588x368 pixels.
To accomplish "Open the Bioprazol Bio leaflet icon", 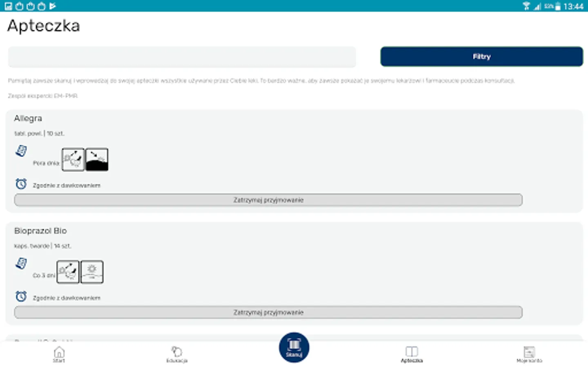I will (21, 263).
